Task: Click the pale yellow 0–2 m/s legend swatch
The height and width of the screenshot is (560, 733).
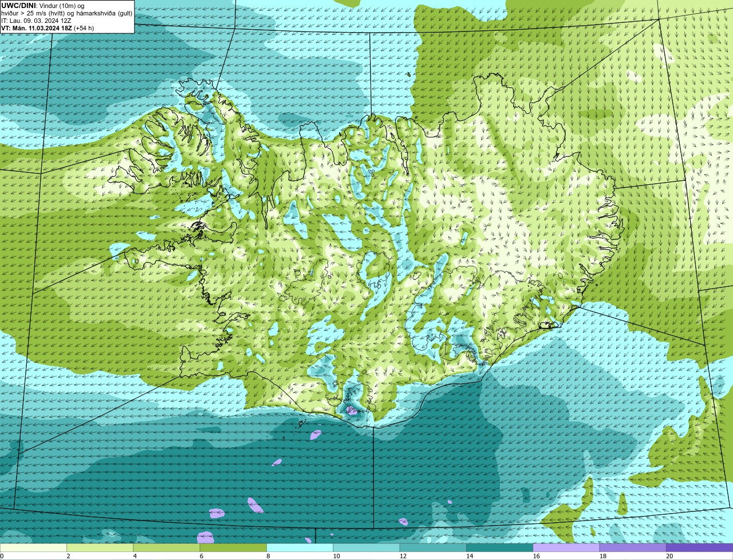Action: click(x=33, y=548)
